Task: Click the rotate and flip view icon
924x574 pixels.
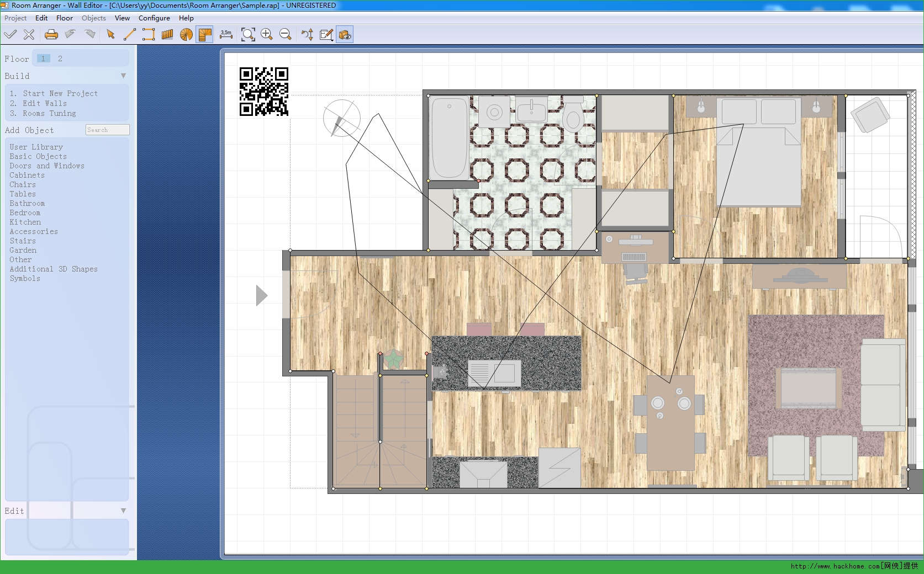Action: [308, 35]
